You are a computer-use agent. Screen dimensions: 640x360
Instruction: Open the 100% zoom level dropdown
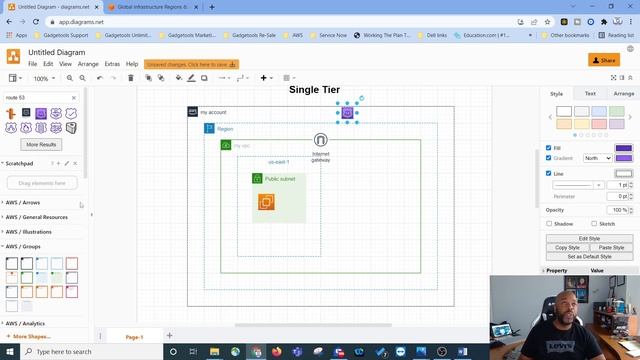(x=44, y=78)
